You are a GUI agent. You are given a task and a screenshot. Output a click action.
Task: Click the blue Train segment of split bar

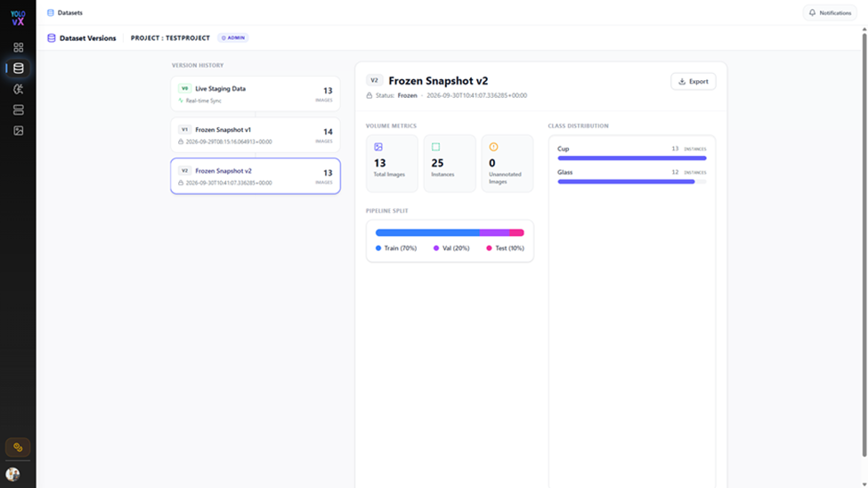click(427, 232)
